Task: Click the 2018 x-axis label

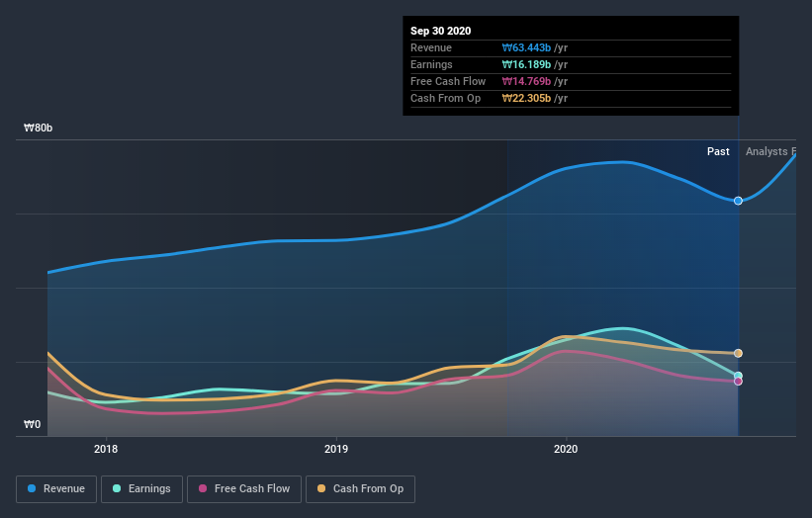Action: pyautogui.click(x=106, y=449)
